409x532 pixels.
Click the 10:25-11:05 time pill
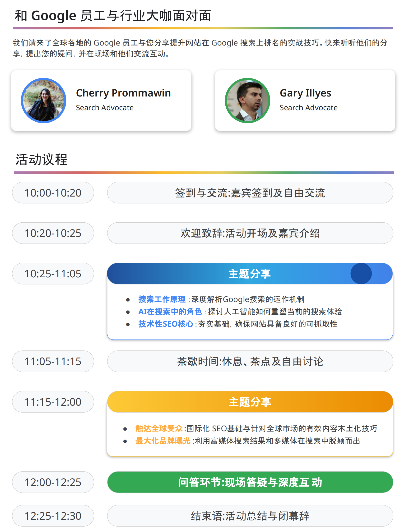(x=53, y=273)
